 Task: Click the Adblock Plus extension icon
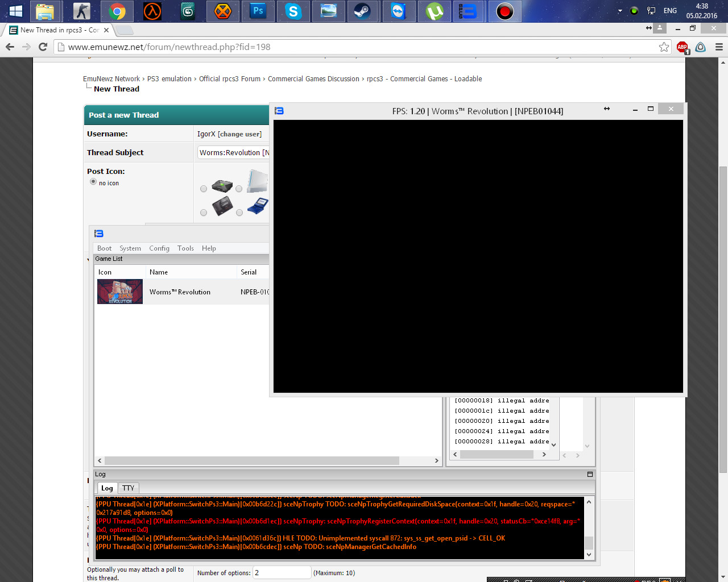coord(682,47)
